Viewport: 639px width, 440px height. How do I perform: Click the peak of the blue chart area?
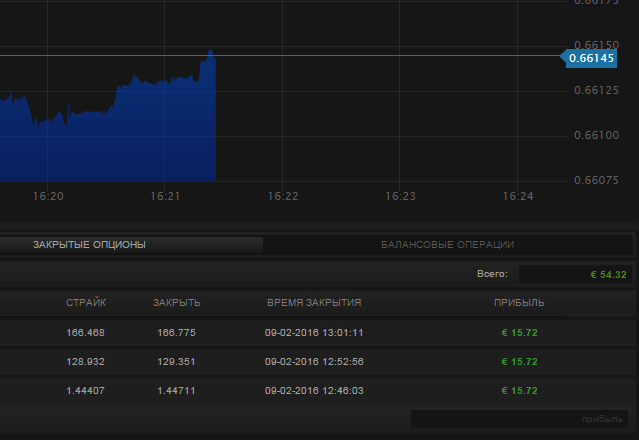(211, 52)
